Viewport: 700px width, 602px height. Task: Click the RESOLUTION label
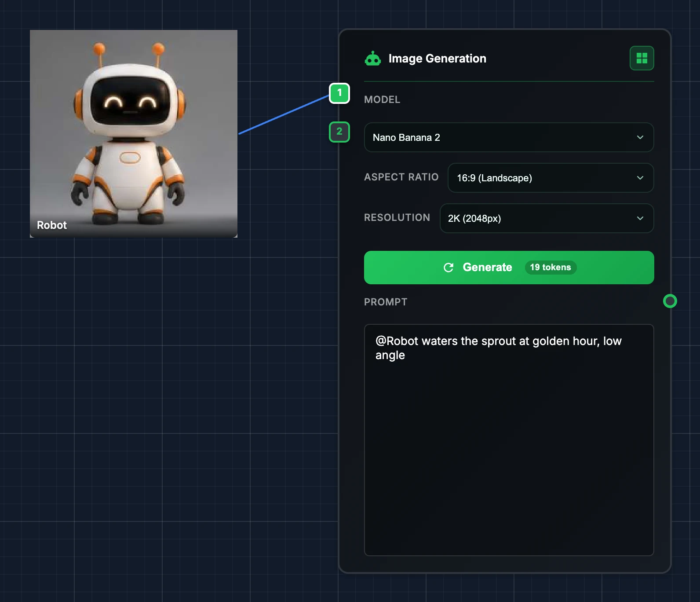[397, 217]
